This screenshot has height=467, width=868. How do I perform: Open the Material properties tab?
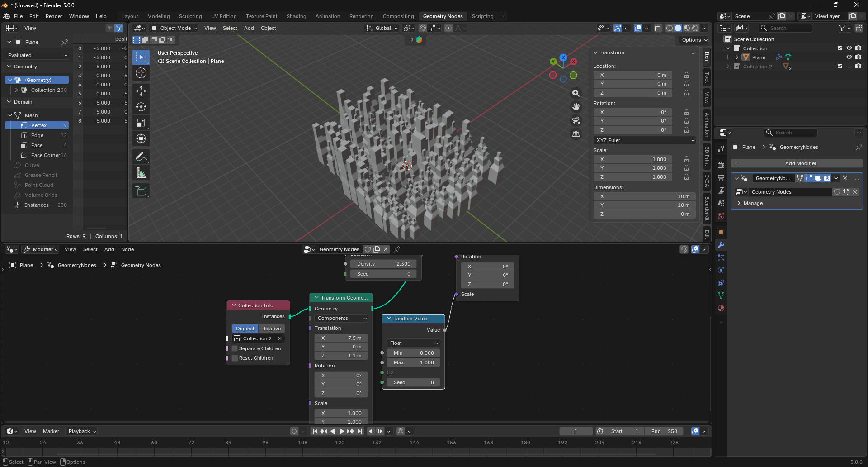tap(721, 308)
